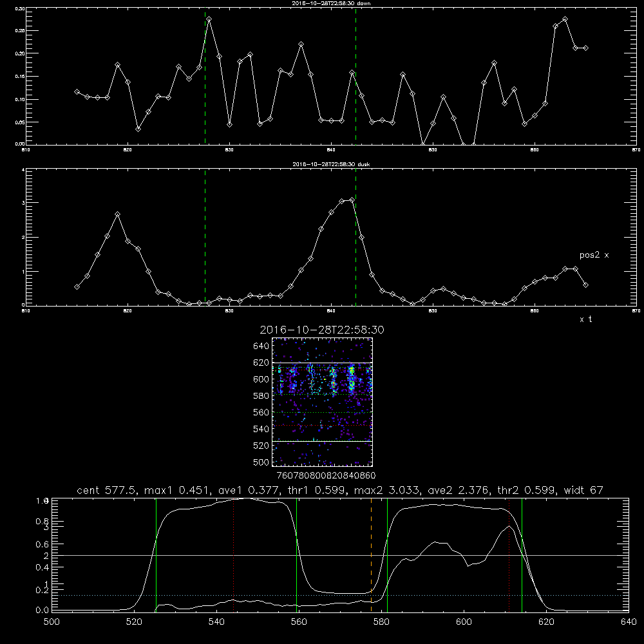Click the green vertical line near 525 in bottom plot
Image resolution: width=644 pixels, height=644 pixels.
(156, 554)
